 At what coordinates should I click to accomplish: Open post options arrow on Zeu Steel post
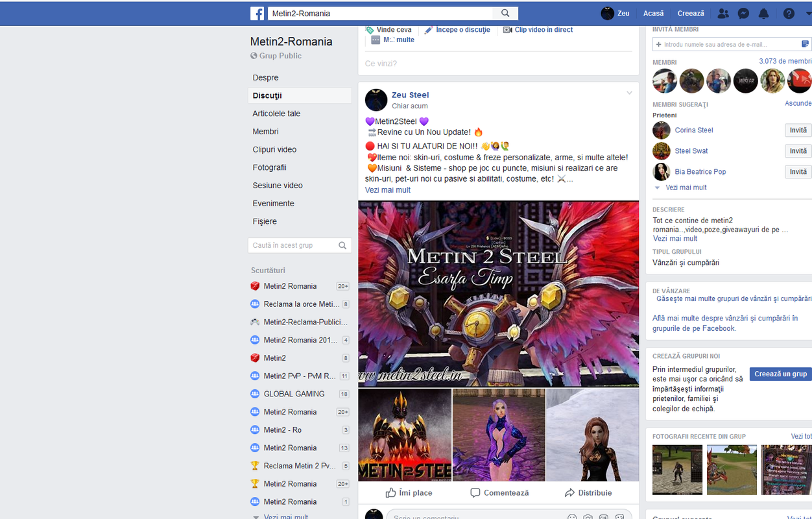coord(629,93)
